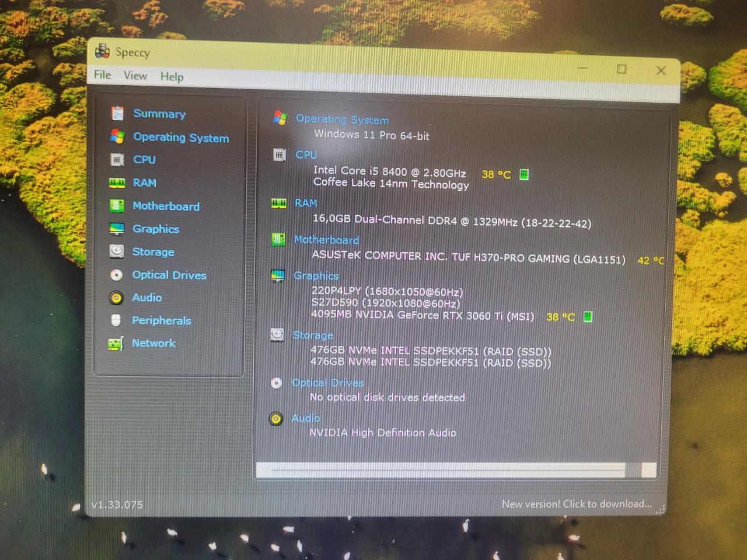This screenshot has height=560, width=747.
Task: Click the GPU temperature 38 °C value
Action: point(560,317)
